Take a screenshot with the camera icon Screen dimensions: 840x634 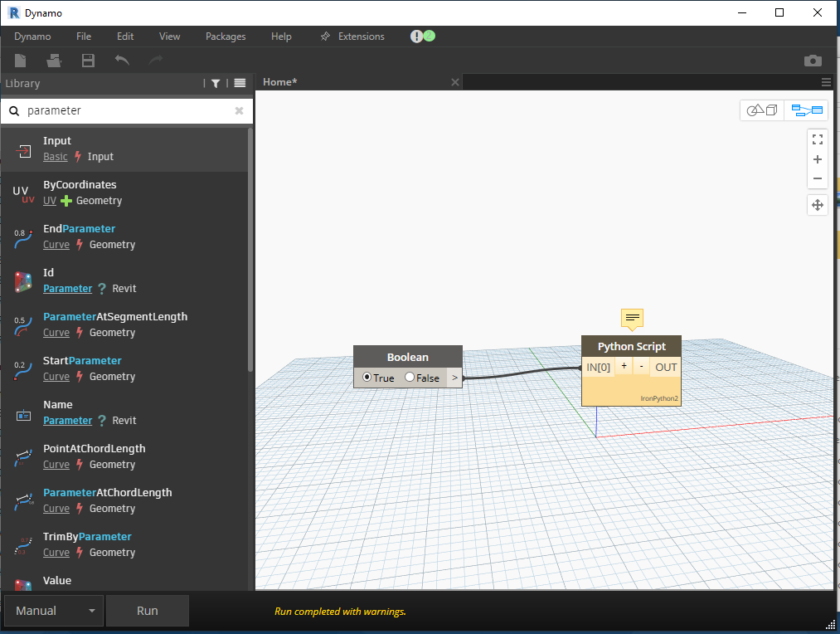813,61
